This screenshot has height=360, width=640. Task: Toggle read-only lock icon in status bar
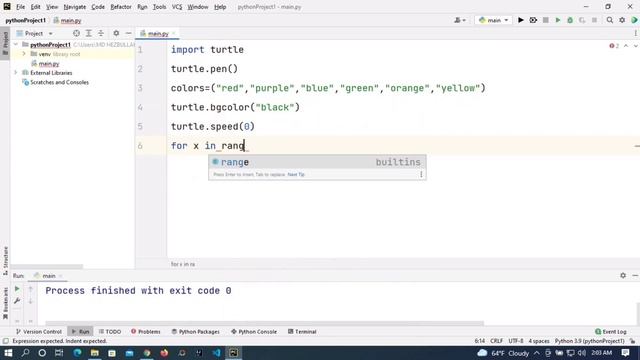[x=632, y=341]
